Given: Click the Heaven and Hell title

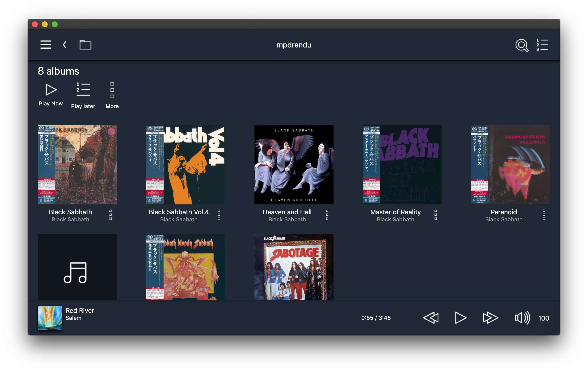Looking at the screenshot, I should coord(287,212).
